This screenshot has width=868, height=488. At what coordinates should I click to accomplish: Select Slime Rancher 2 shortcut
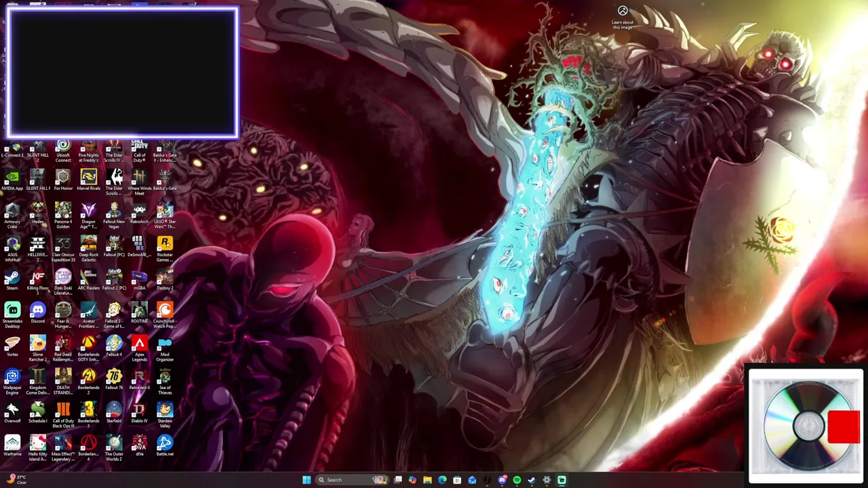[37, 349]
